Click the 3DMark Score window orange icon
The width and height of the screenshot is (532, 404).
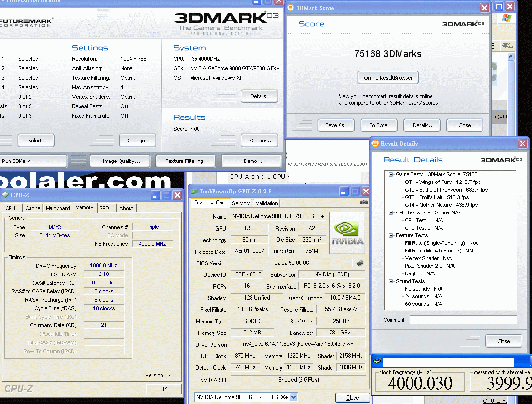pos(291,8)
